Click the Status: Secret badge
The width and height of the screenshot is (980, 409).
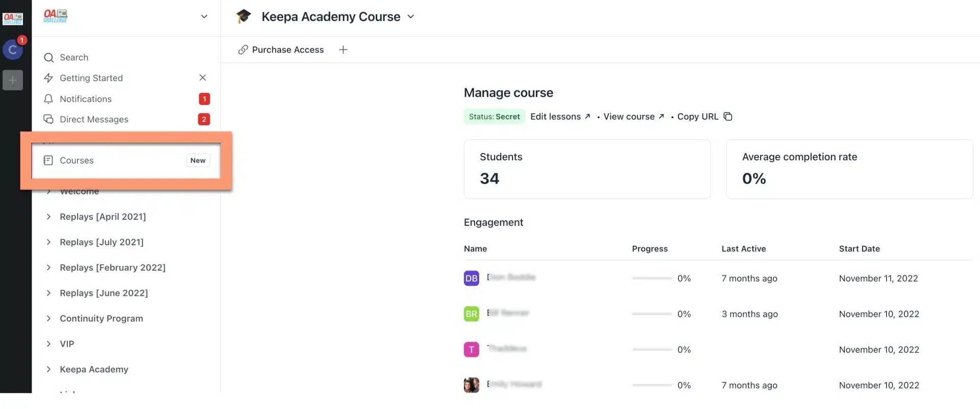pos(494,117)
